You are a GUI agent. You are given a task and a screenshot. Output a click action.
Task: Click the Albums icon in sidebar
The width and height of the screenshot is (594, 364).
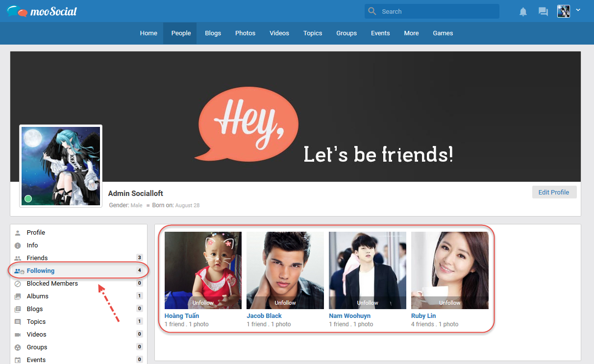pyautogui.click(x=18, y=296)
